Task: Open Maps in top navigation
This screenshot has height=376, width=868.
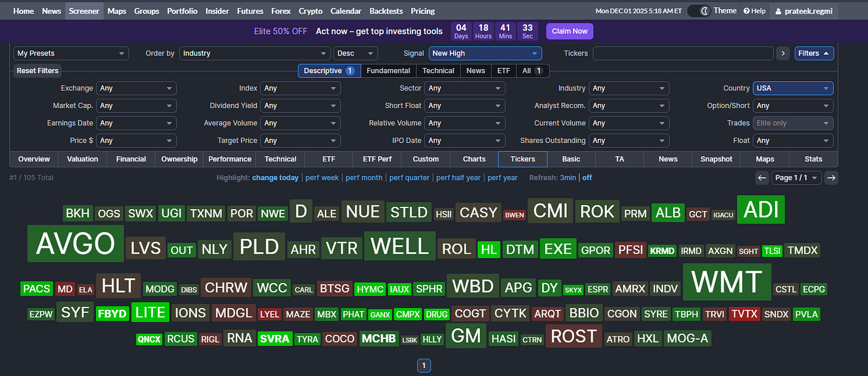Action: point(117,11)
